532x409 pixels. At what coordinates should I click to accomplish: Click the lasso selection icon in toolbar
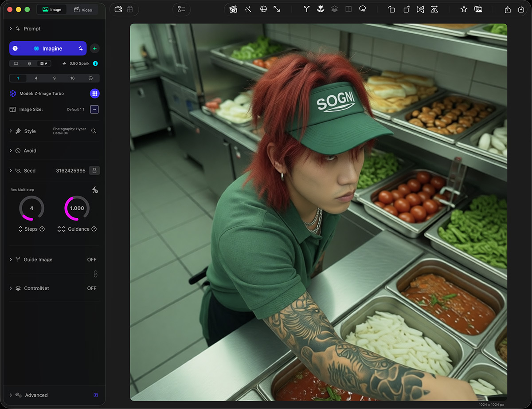click(362, 9)
